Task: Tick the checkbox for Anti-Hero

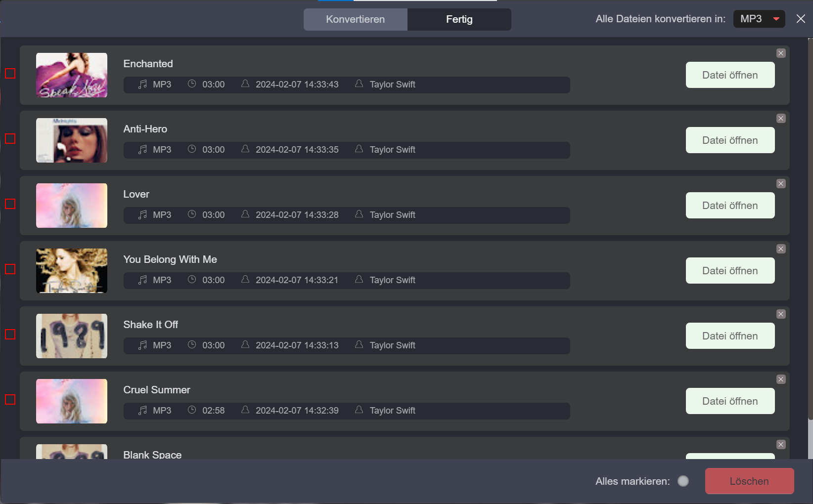Action: click(10, 138)
